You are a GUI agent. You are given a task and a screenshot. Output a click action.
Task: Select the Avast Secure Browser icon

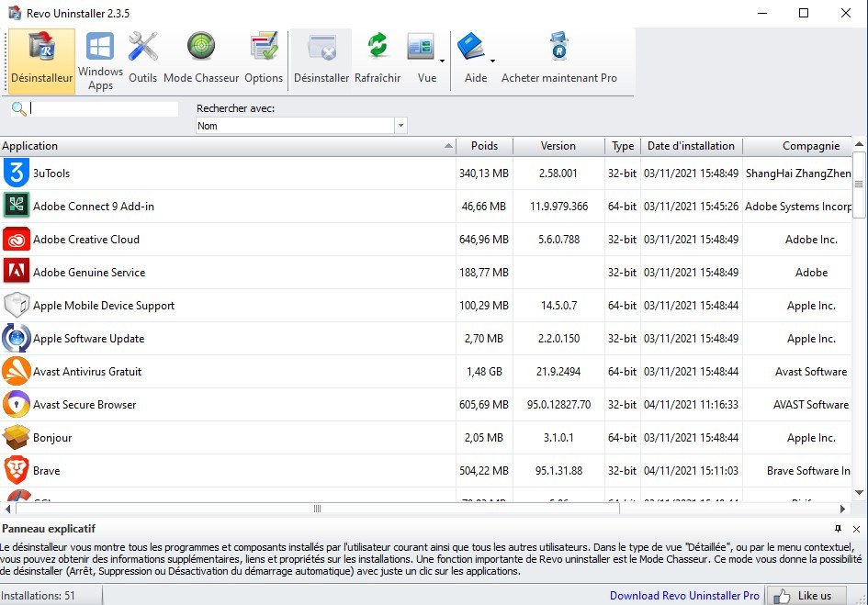click(x=16, y=404)
